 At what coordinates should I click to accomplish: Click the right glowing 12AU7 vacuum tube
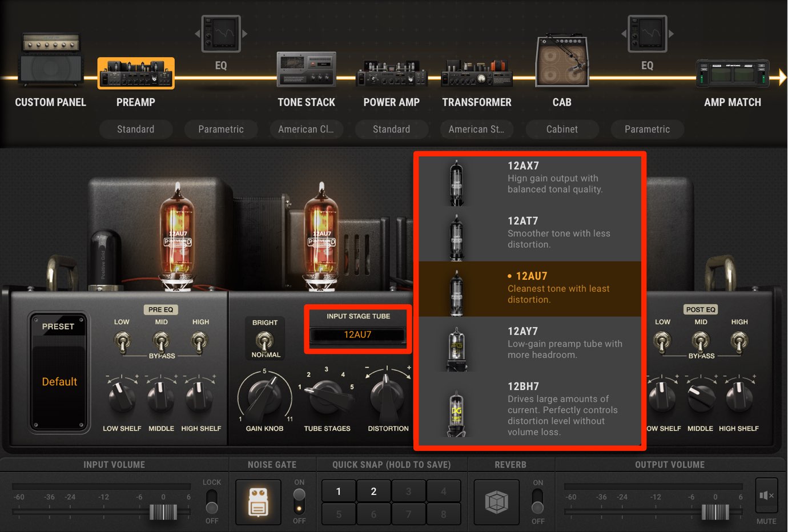coord(321,237)
